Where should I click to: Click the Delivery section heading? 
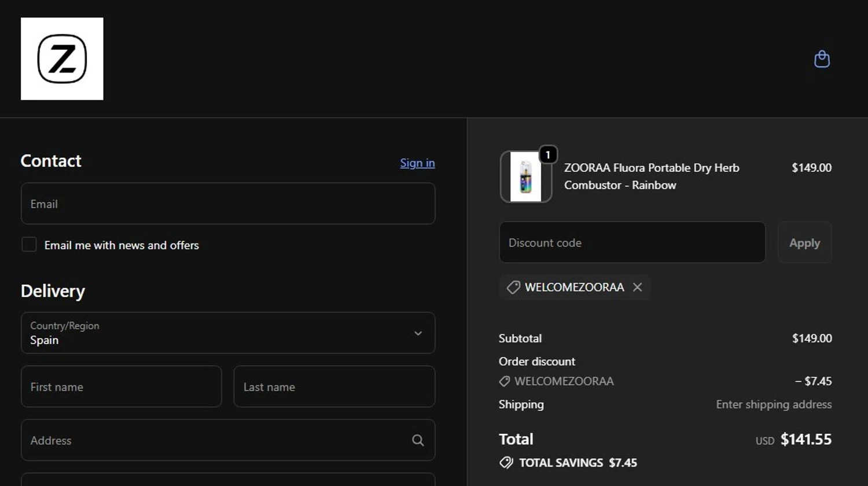53,291
